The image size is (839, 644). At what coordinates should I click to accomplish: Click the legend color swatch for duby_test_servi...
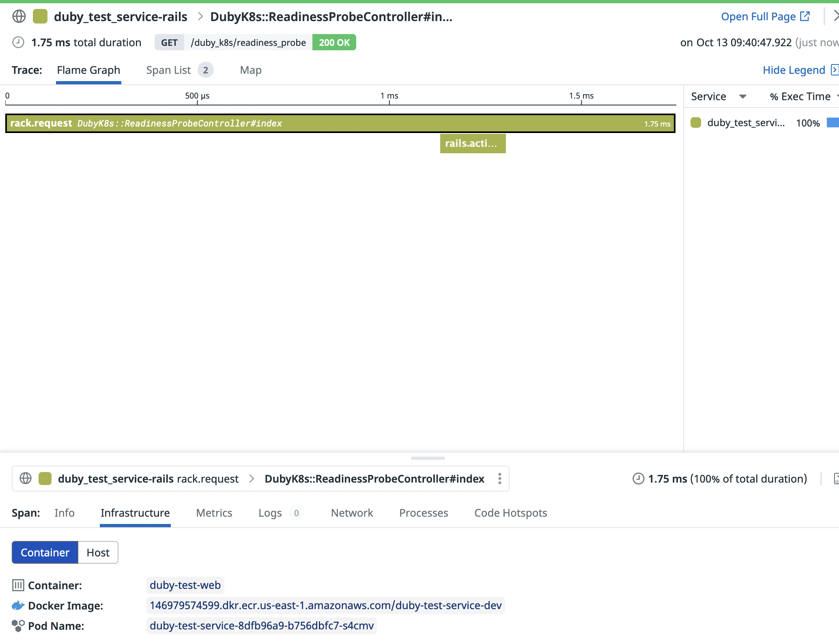click(x=696, y=122)
